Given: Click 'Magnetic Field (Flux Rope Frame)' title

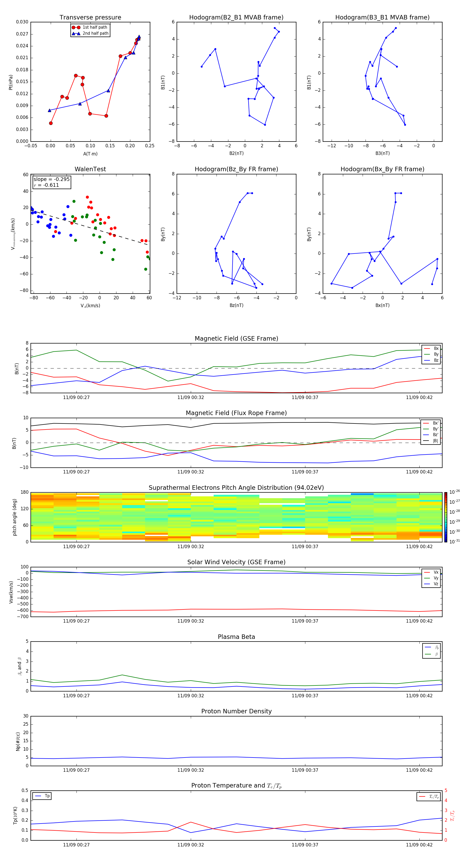Looking at the screenshot, I should pyautogui.click(x=236, y=413).
